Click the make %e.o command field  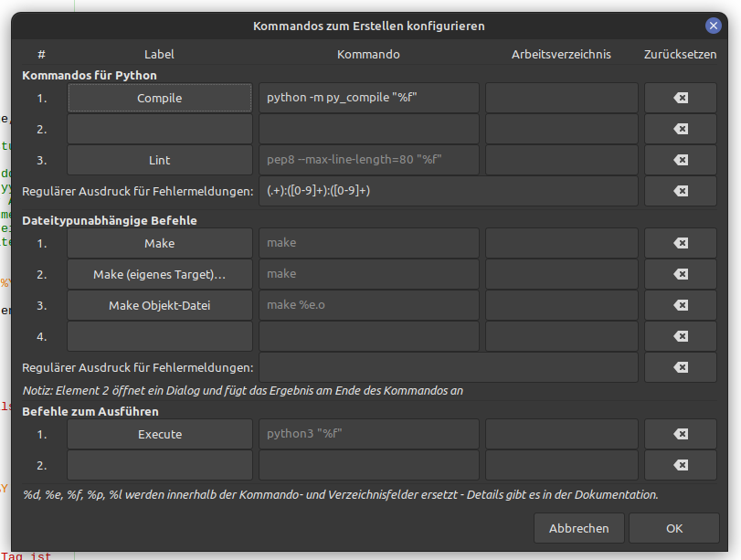pos(369,305)
